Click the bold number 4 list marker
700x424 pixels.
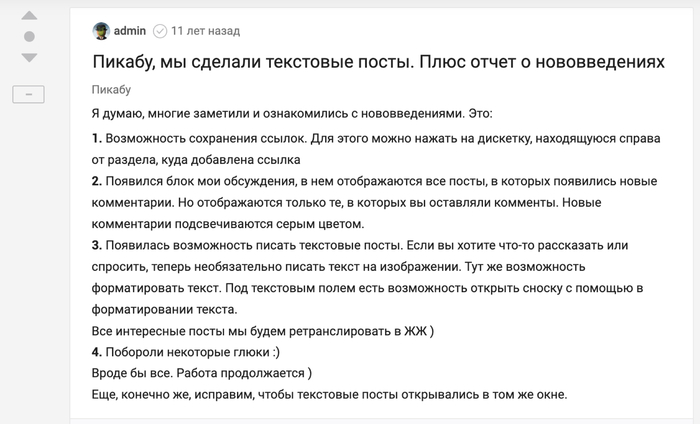click(x=97, y=353)
